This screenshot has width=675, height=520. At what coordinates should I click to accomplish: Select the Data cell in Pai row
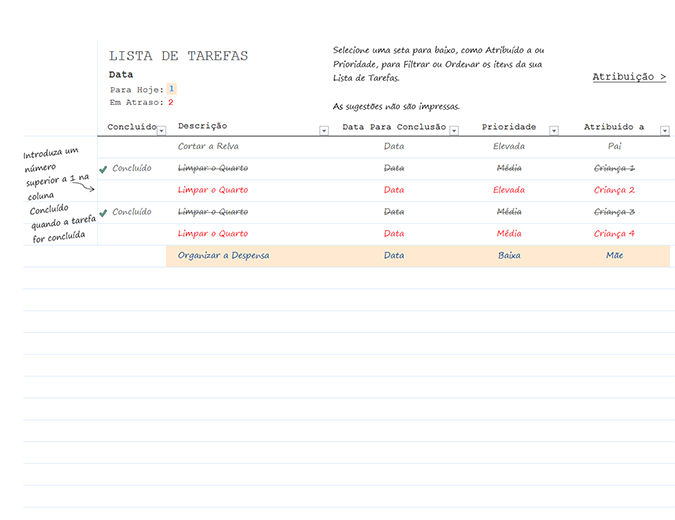click(394, 146)
